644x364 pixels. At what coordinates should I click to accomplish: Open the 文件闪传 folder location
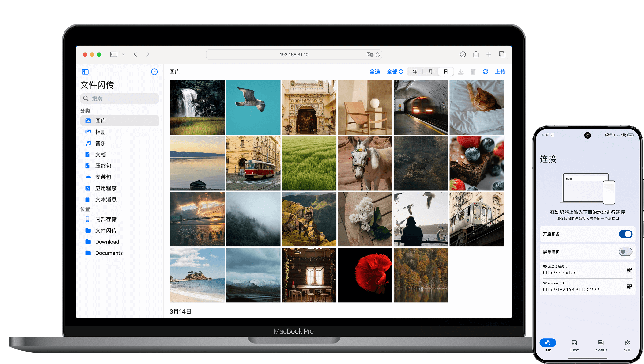(x=120, y=231)
